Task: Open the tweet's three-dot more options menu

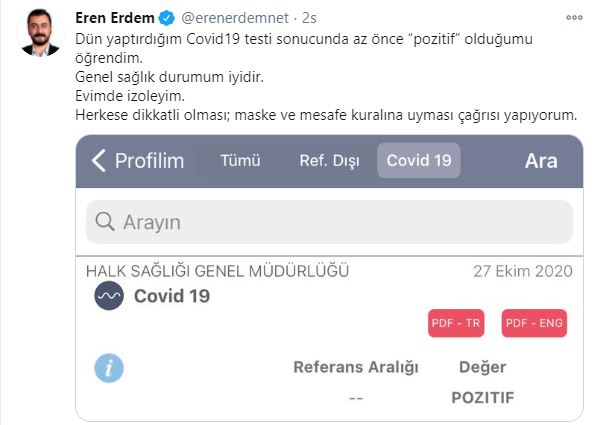Action: (574, 18)
